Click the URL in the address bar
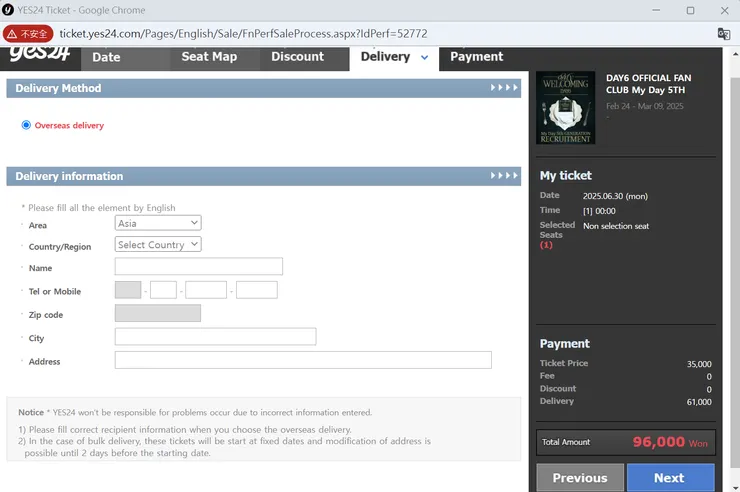Screen dimensions: 740x492 pyautogui.click(x=243, y=34)
